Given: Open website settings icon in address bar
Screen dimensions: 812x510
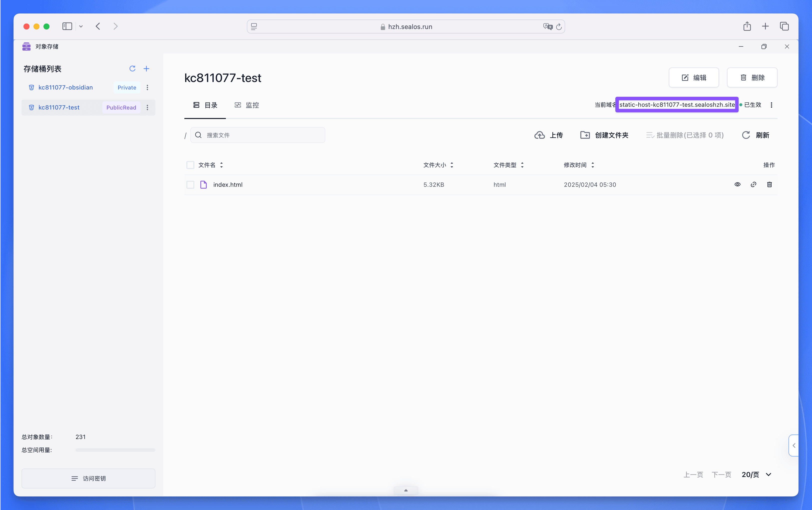Looking at the screenshot, I should point(254,27).
